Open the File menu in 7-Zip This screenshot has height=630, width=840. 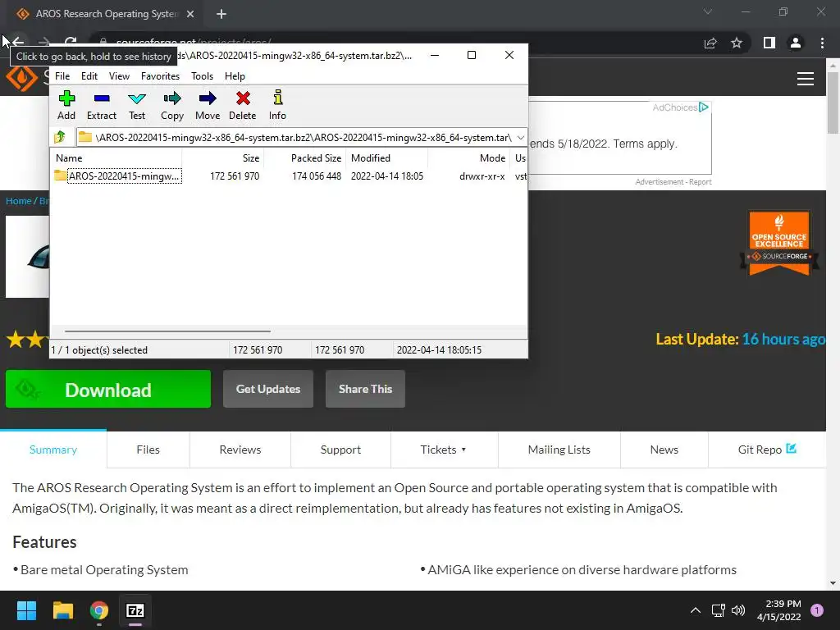(62, 76)
